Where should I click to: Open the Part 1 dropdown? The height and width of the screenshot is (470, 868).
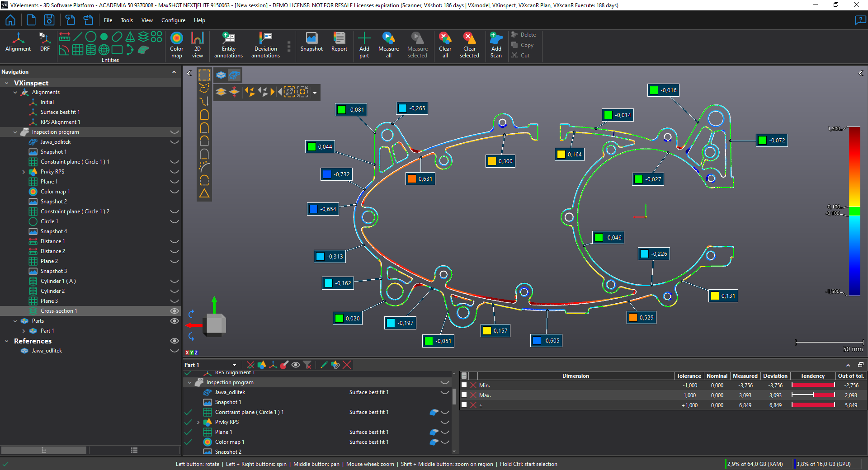pos(234,365)
